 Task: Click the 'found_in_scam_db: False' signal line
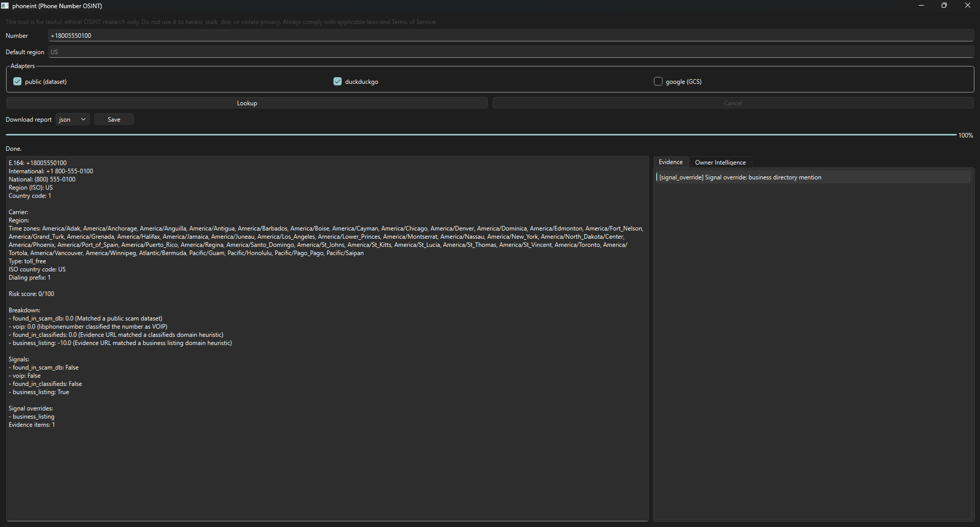43,368
